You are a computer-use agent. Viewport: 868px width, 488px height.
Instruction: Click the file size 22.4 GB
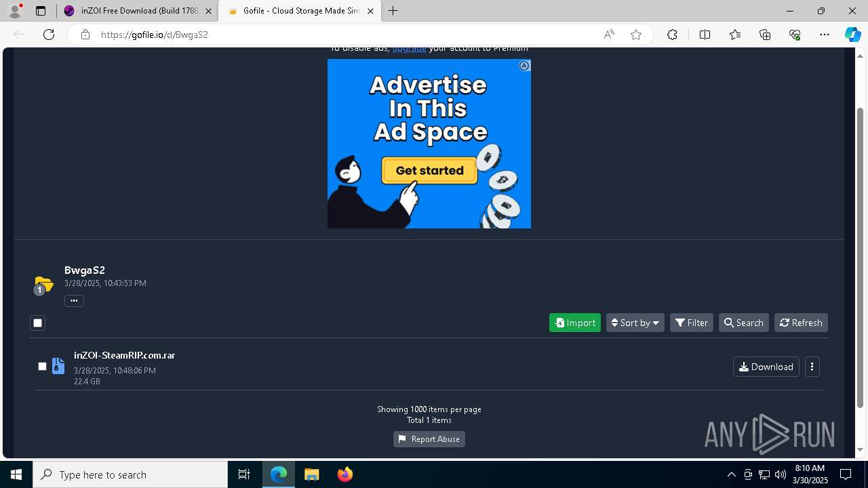click(x=87, y=382)
